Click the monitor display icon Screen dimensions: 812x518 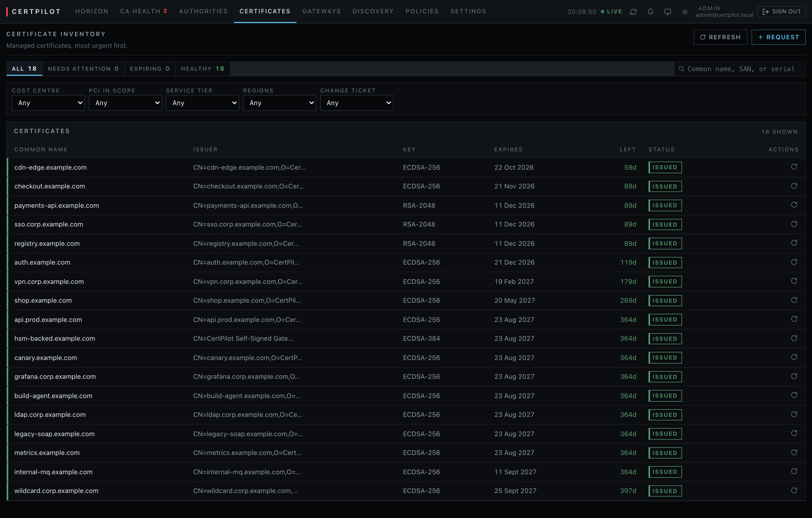668,12
